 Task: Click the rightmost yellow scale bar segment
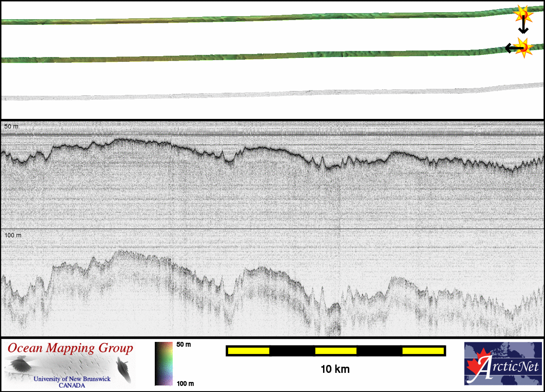(x=423, y=351)
